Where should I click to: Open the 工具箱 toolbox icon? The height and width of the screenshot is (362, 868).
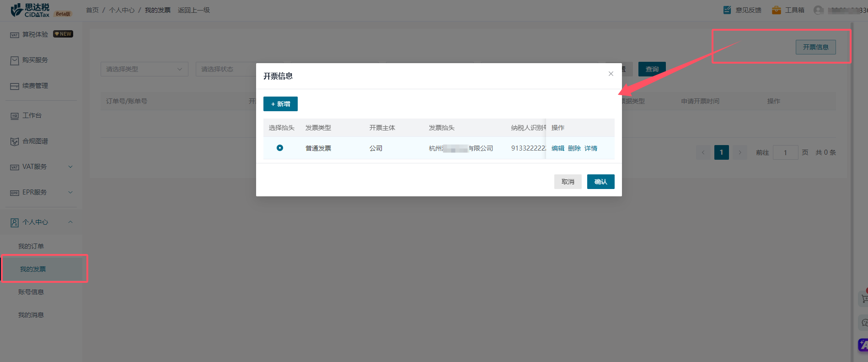(777, 10)
